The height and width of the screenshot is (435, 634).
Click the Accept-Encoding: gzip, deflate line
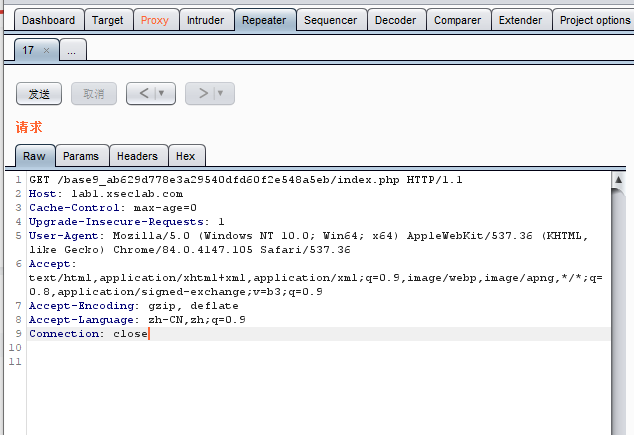pos(133,306)
